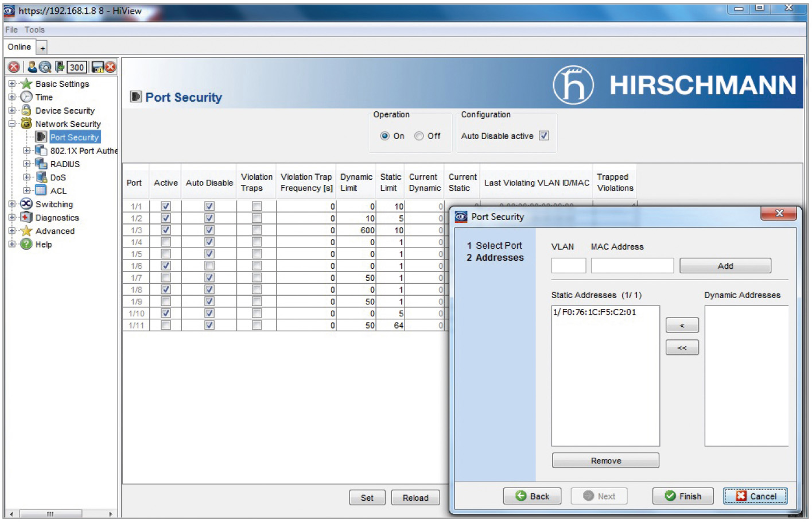Screen dimensions: 812x522
Task: Click the double left-arrow move-all button
Action: 682,348
